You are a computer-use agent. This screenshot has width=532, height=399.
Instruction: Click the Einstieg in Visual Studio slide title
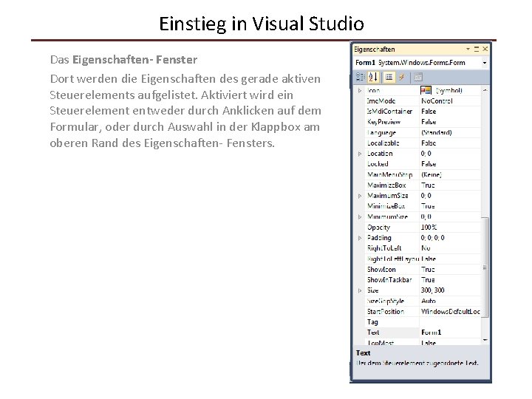pos(262,24)
